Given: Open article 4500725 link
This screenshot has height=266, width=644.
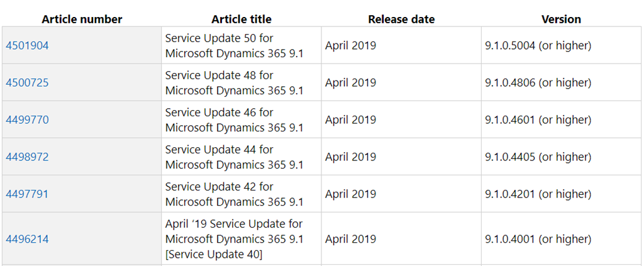Looking at the screenshot, I should point(27,82).
